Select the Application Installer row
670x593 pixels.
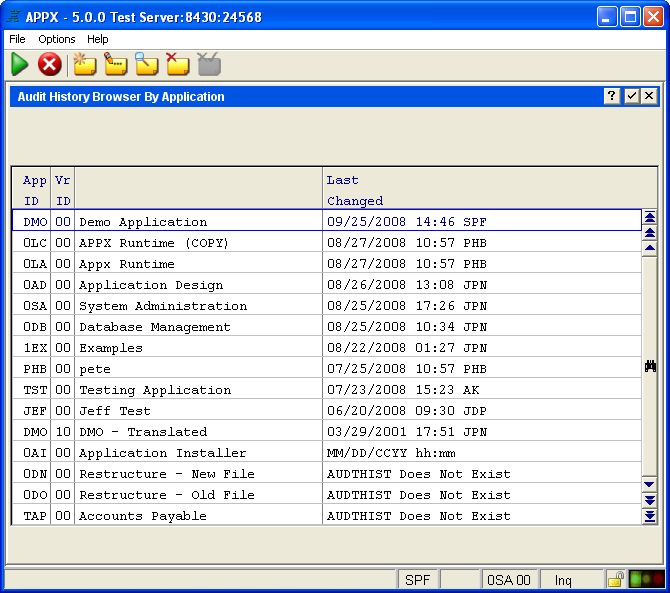point(327,452)
